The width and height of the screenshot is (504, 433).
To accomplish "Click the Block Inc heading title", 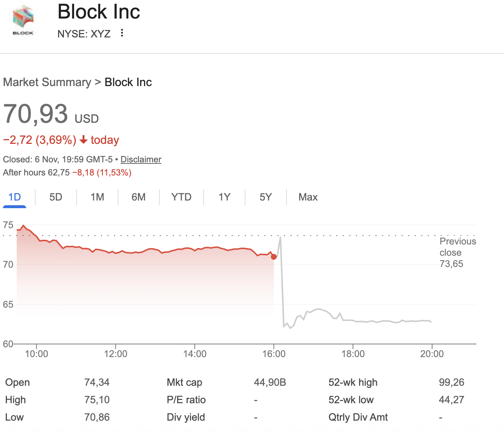I will pyautogui.click(x=99, y=12).
